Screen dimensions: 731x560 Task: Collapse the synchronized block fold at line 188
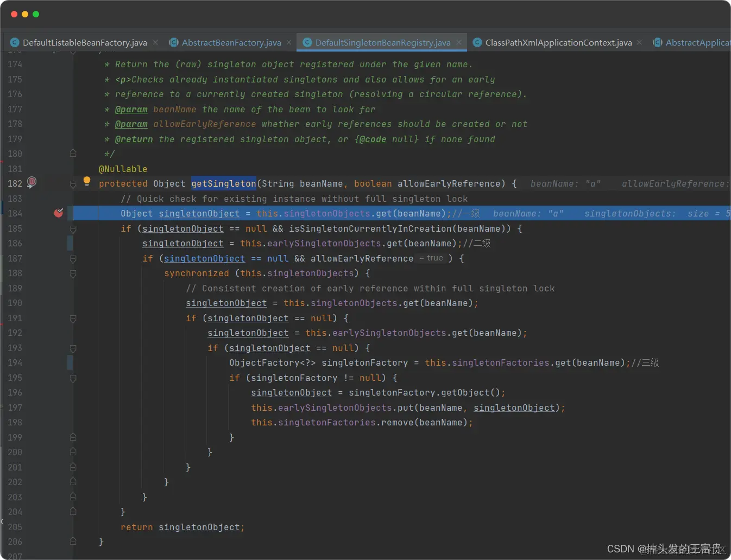(73, 273)
